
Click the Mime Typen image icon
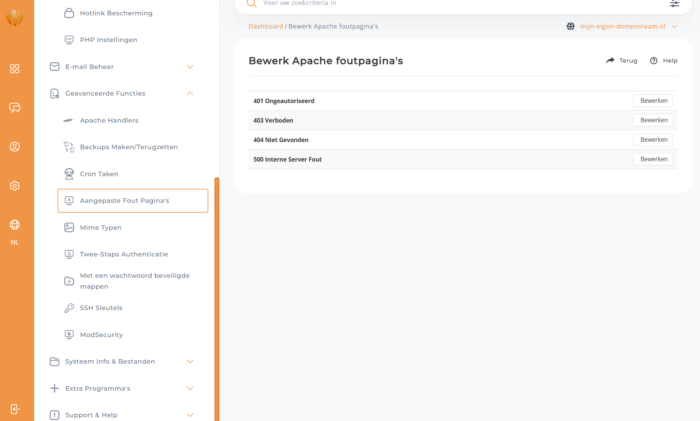click(69, 227)
